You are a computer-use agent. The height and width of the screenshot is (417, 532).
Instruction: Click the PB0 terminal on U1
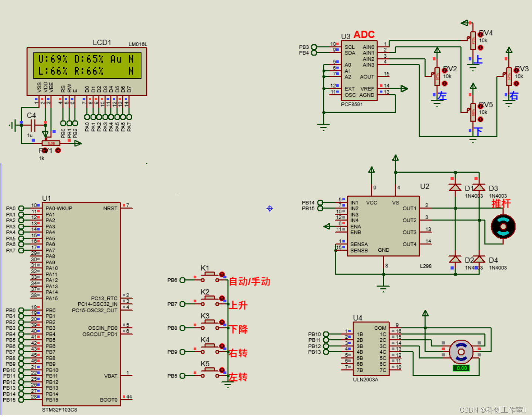coord(21,310)
